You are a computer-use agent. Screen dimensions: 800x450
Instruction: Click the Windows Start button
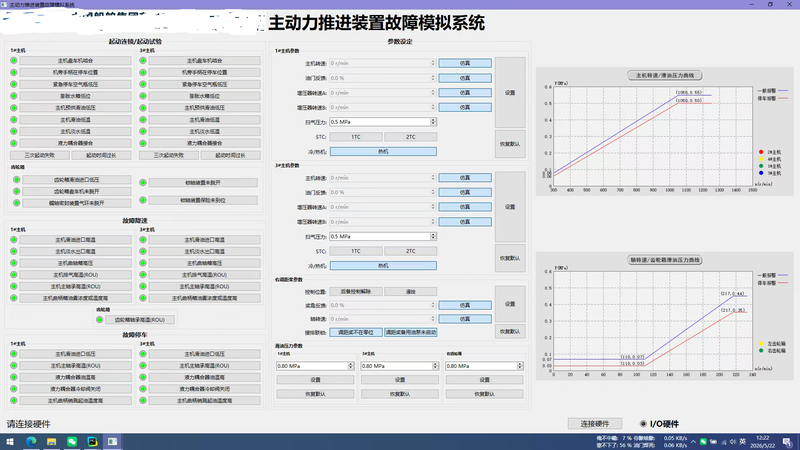tap(10, 442)
